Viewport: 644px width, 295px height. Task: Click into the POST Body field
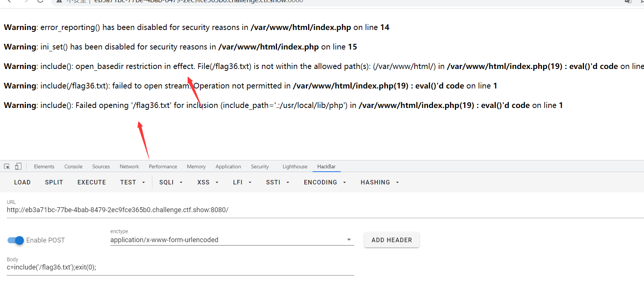pos(181,267)
